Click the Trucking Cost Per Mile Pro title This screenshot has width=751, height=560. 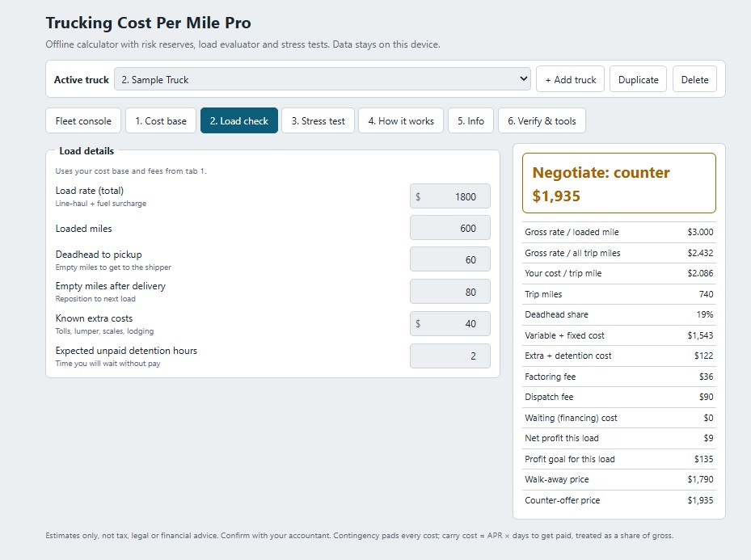pyautogui.click(x=148, y=23)
